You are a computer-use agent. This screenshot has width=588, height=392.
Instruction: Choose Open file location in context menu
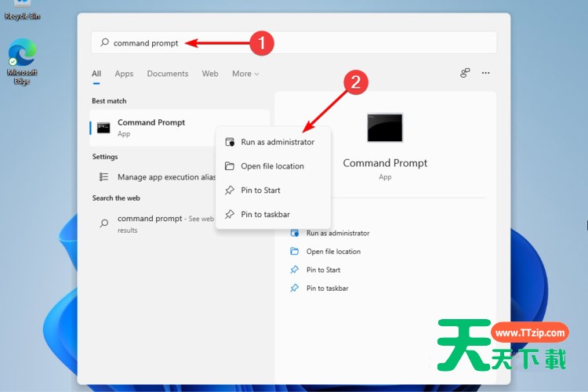tap(272, 166)
